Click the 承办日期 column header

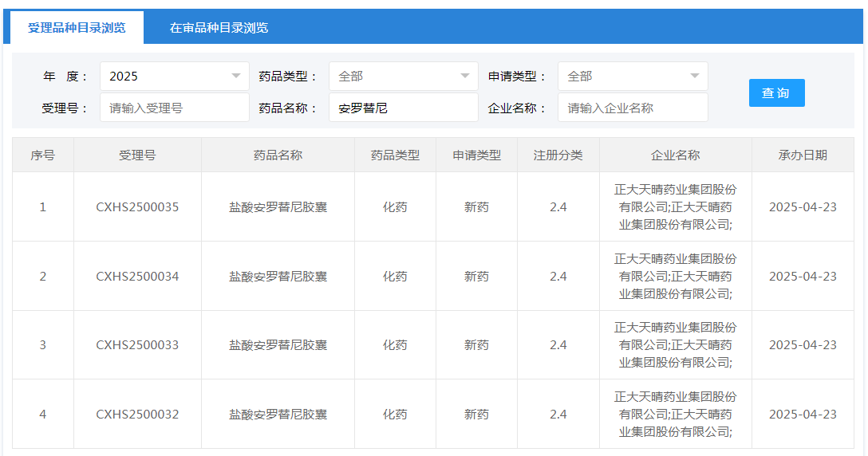pyautogui.click(x=803, y=155)
